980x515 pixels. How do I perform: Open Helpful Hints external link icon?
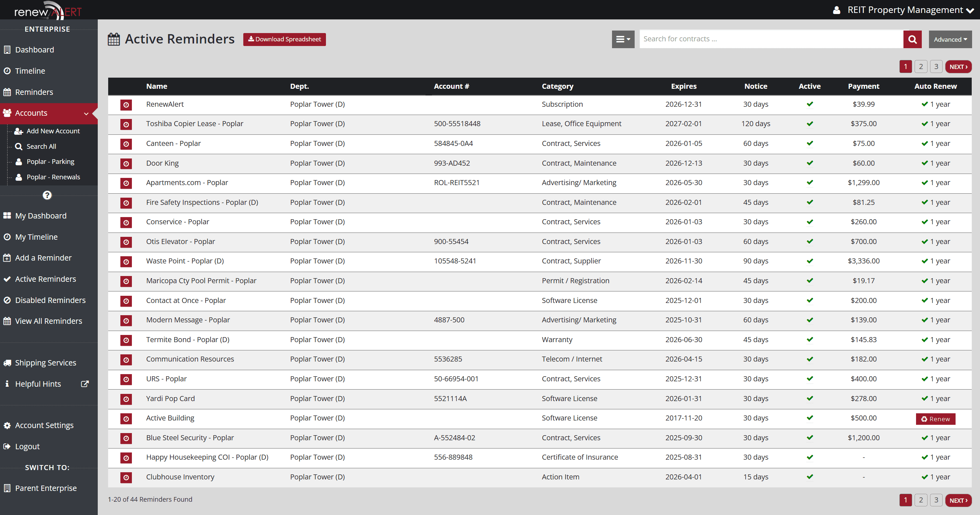(85, 384)
